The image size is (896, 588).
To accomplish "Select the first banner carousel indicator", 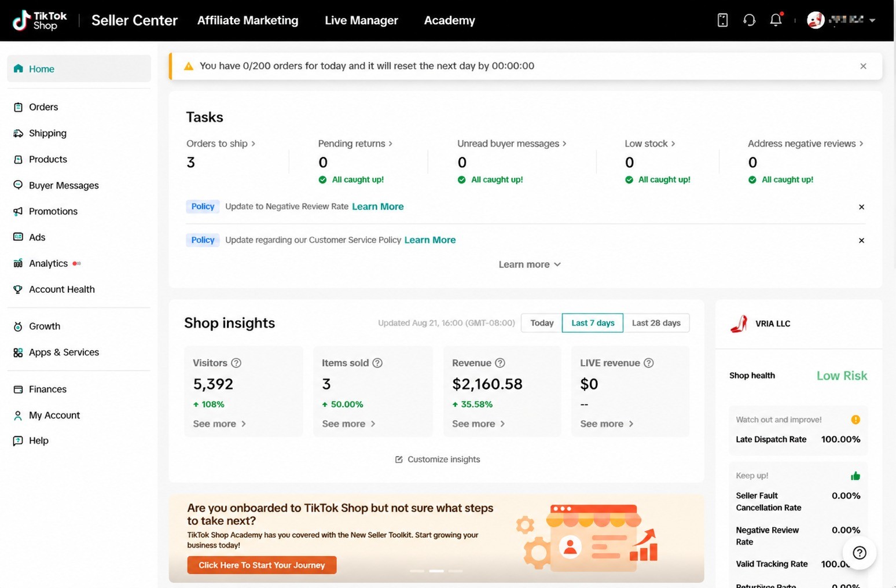I will (x=417, y=571).
